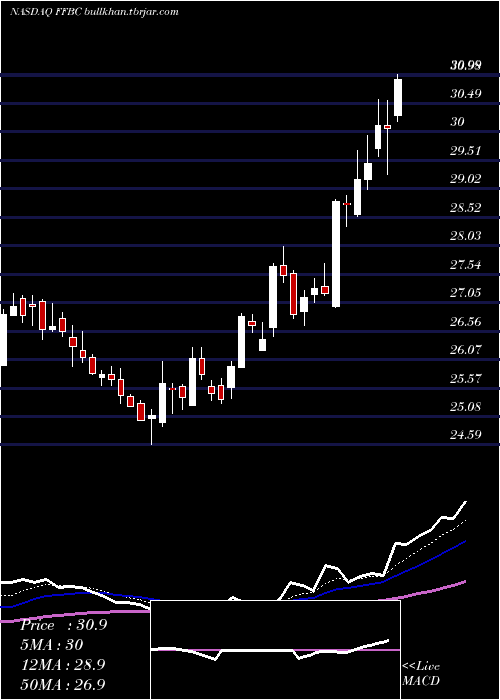Click the 26.07 price axis label
The width and height of the screenshot is (500, 700).
point(466,350)
